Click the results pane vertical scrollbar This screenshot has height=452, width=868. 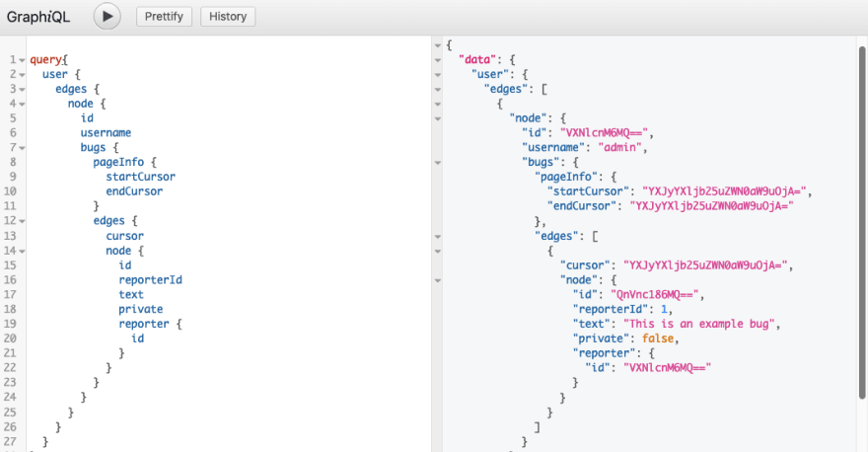point(862,222)
